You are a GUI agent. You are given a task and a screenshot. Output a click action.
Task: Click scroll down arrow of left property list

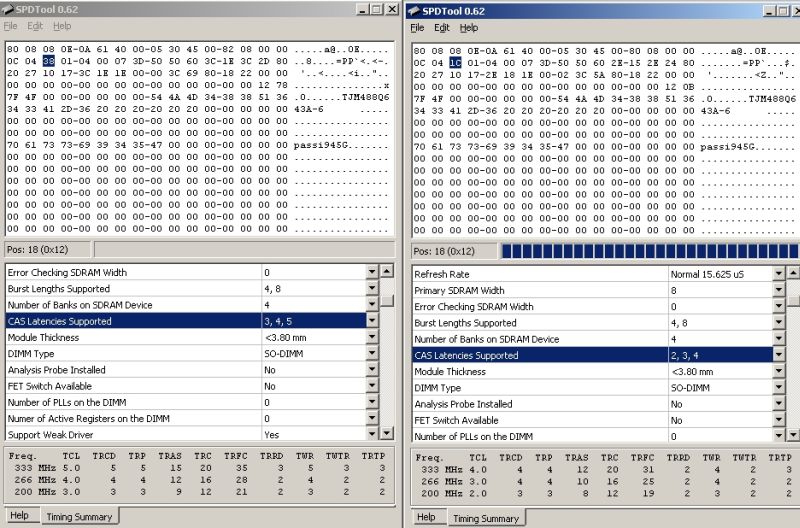[387, 434]
